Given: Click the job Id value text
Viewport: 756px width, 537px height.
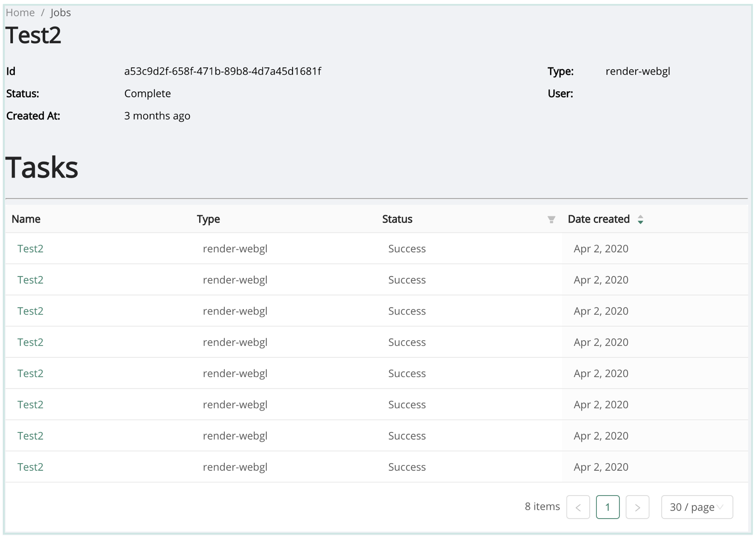Looking at the screenshot, I should point(222,71).
